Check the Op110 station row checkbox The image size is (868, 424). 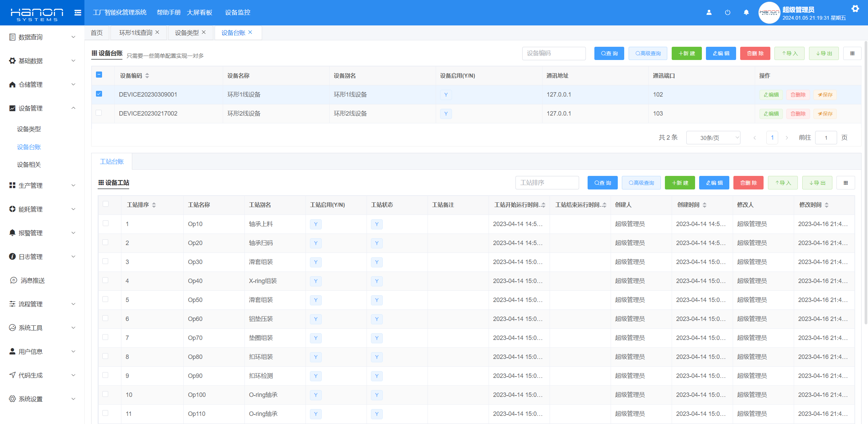point(105,413)
